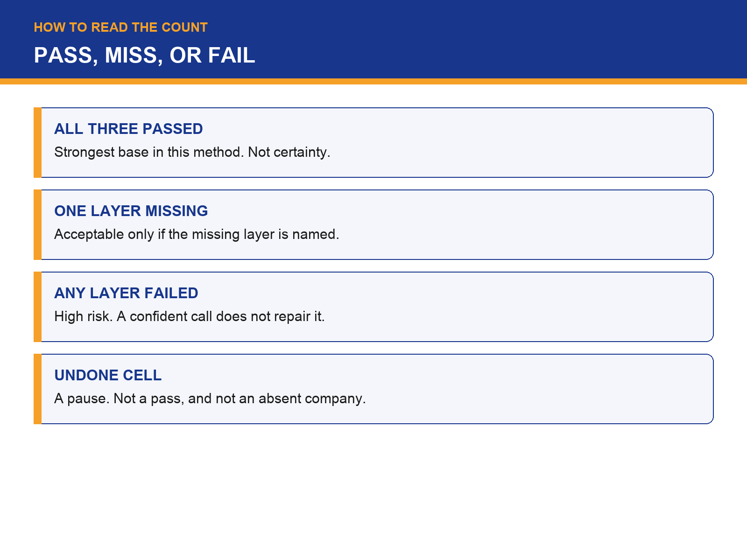
Task: Click the blue header banner background
Action: [514, 39]
